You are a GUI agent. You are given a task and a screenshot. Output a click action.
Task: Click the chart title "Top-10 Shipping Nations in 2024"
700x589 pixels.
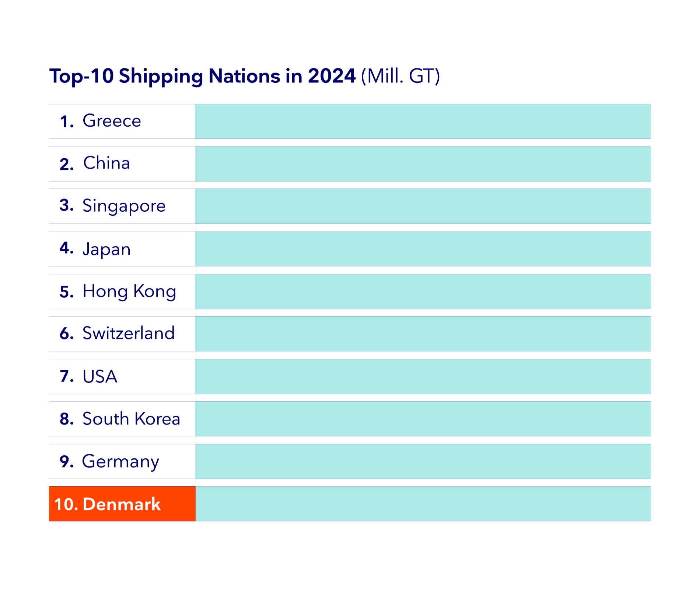[x=203, y=76]
